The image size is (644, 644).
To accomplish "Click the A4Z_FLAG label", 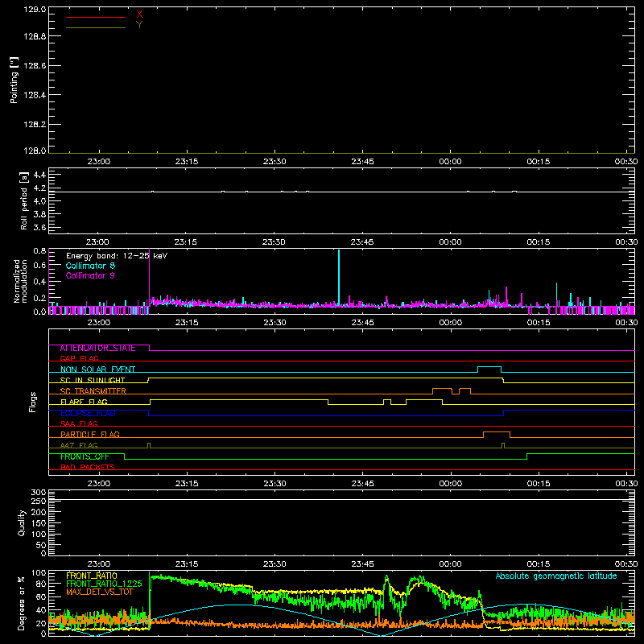I will point(79,445).
